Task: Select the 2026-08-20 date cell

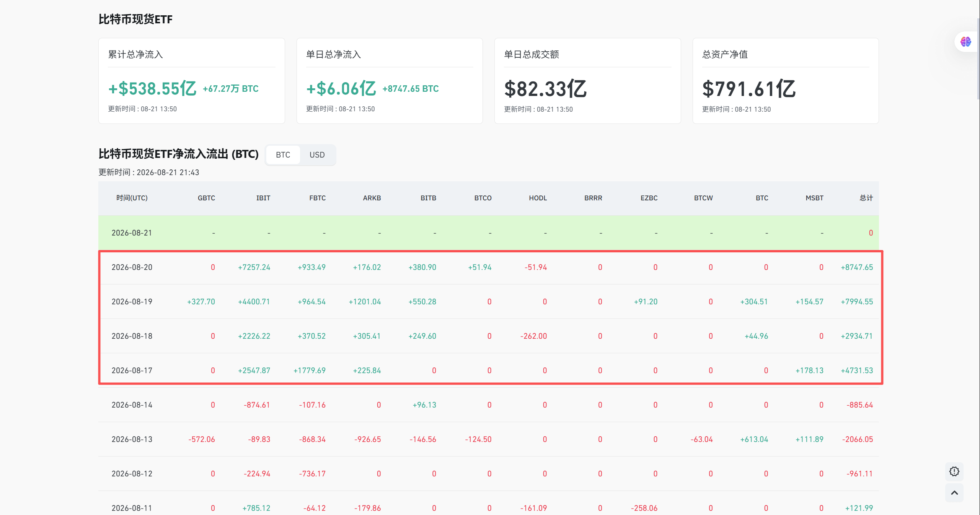Action: click(x=132, y=267)
